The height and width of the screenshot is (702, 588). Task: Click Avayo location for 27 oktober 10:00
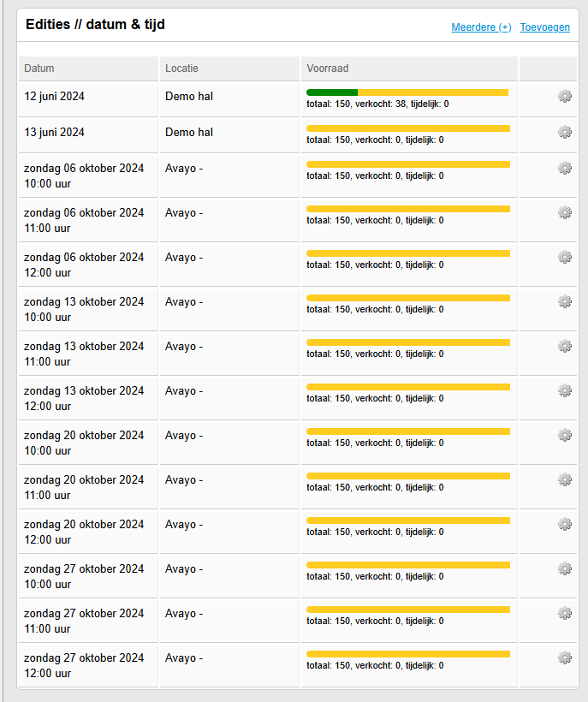coord(184,569)
